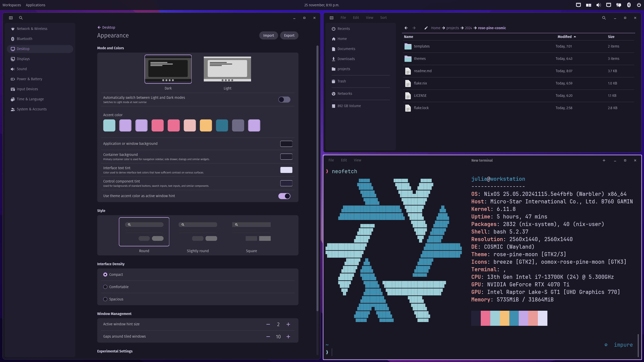Edit the path using pencil icon
The height and width of the screenshot is (362, 644).
pos(426,28)
